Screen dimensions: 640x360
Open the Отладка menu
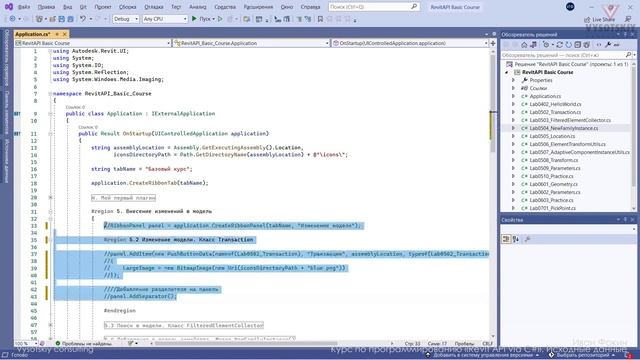pos(153,7)
